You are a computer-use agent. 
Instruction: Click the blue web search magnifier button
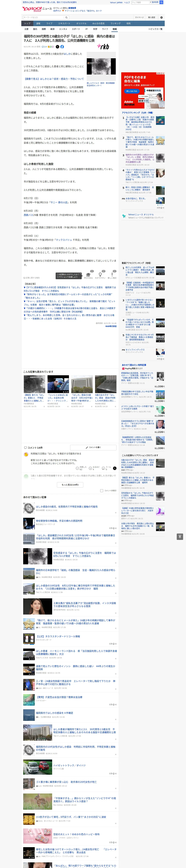pyautogui.click(x=161, y=2)
